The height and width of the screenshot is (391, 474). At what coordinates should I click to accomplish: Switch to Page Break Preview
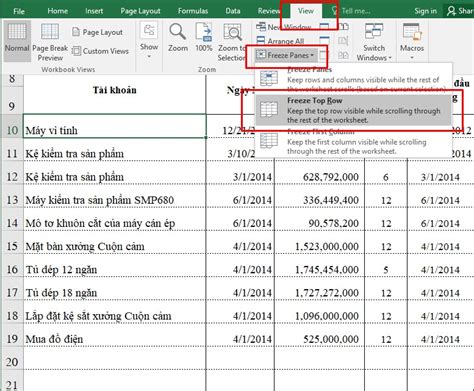click(50, 42)
